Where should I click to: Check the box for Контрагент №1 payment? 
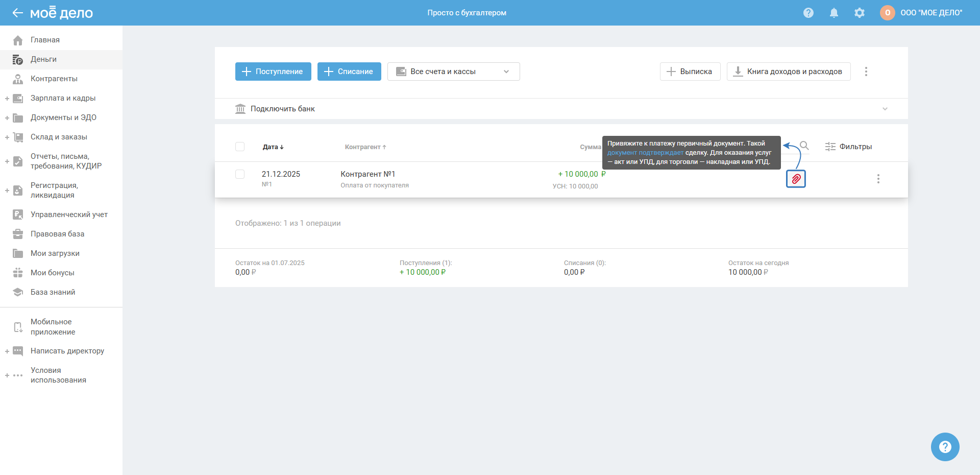click(x=240, y=174)
